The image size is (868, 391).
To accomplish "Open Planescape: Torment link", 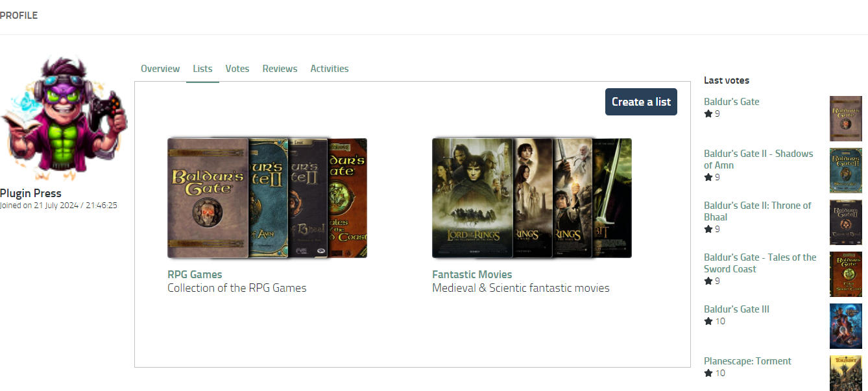I will tap(747, 361).
